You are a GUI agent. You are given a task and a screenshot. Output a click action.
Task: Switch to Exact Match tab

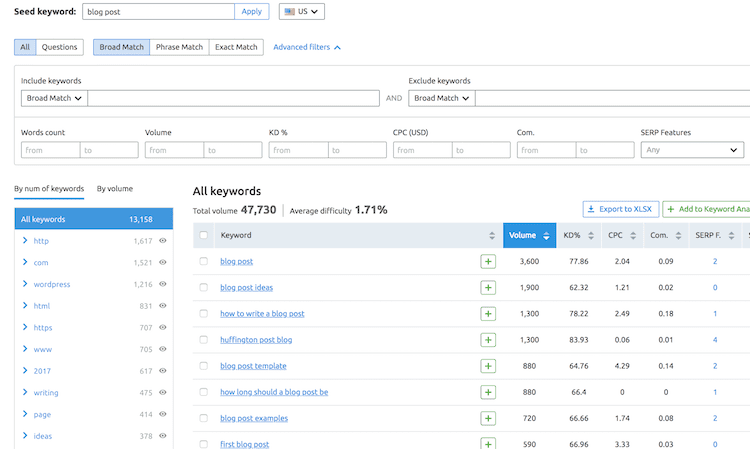point(236,47)
